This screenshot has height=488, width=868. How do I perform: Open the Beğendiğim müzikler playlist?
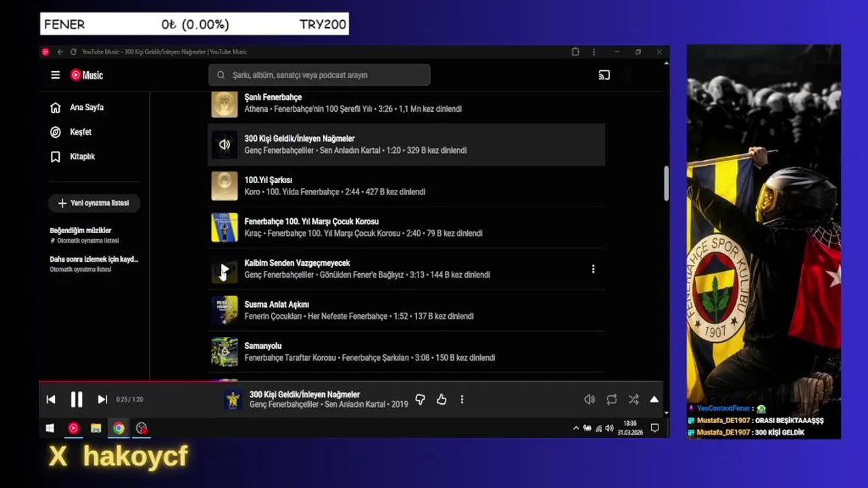click(x=81, y=230)
